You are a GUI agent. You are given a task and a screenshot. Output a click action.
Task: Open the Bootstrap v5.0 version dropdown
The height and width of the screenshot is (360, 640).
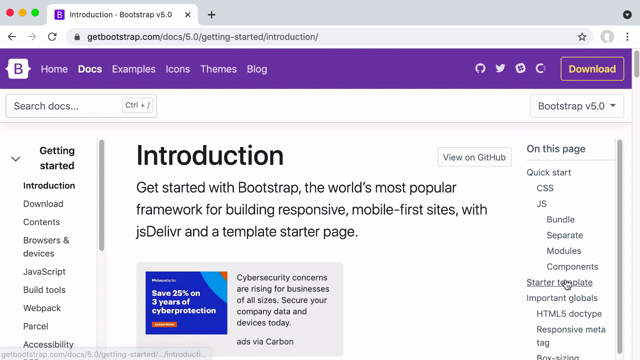point(577,106)
